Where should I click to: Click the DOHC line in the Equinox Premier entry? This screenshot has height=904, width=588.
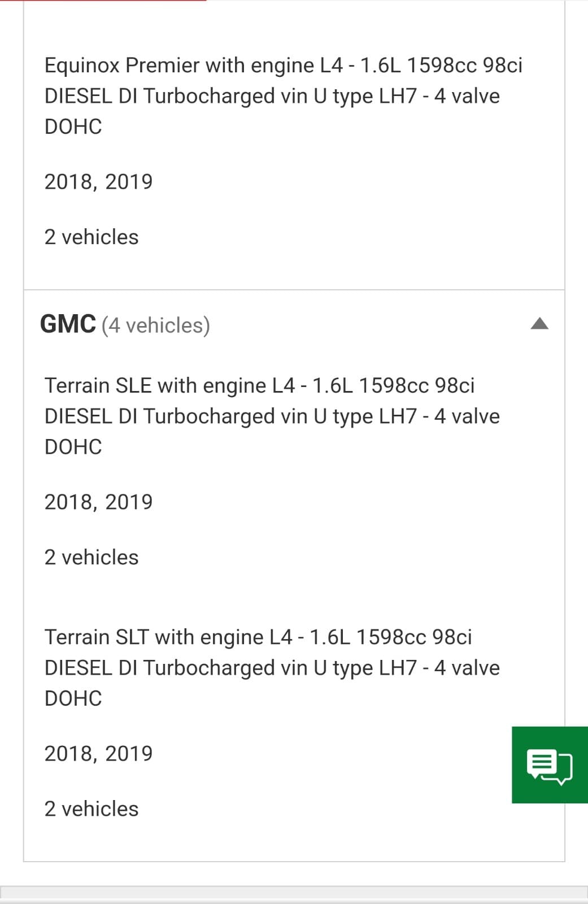pos(73,127)
